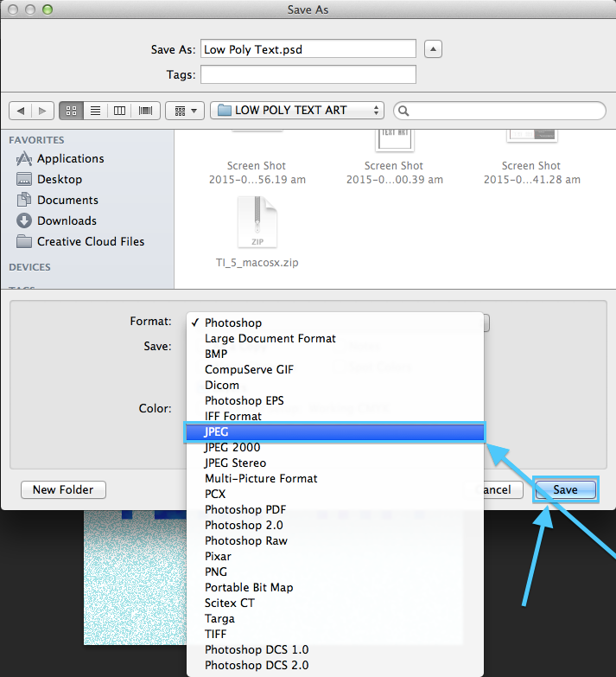Viewport: 616px width, 677px height.
Task: Choose Portable Bit Map format
Action: tap(335, 587)
